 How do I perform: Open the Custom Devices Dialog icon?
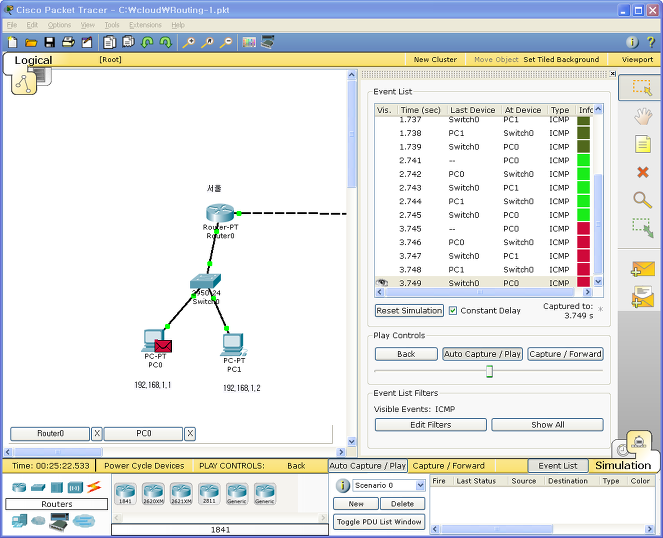point(268,42)
